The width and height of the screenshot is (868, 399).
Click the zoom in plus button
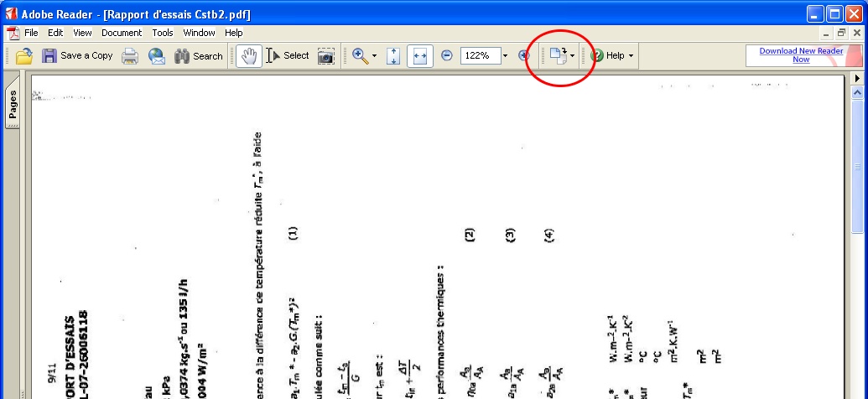[523, 56]
